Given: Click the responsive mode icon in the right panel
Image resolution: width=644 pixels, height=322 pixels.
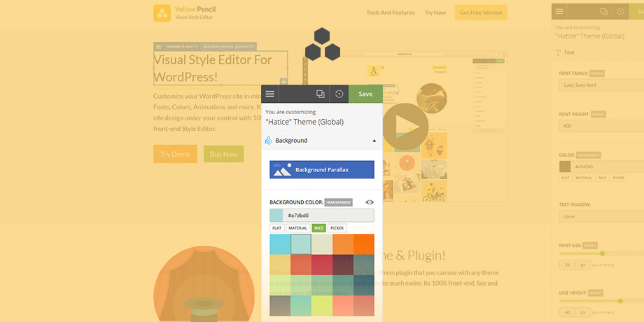Looking at the screenshot, I should 603,11.
